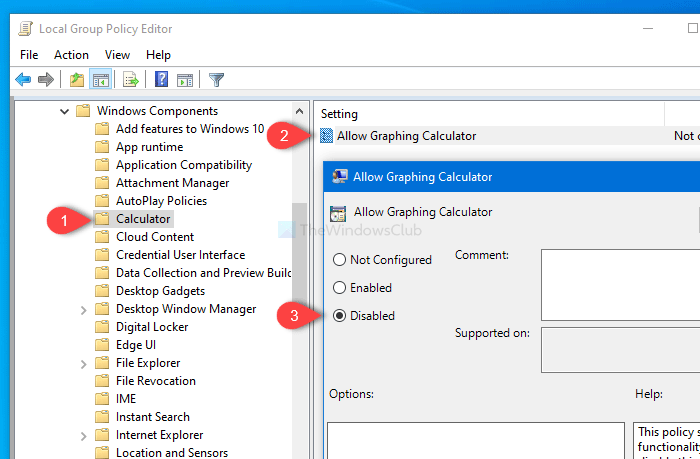Click the tree pane scroll up arrow
The image size is (700, 459).
click(x=300, y=111)
